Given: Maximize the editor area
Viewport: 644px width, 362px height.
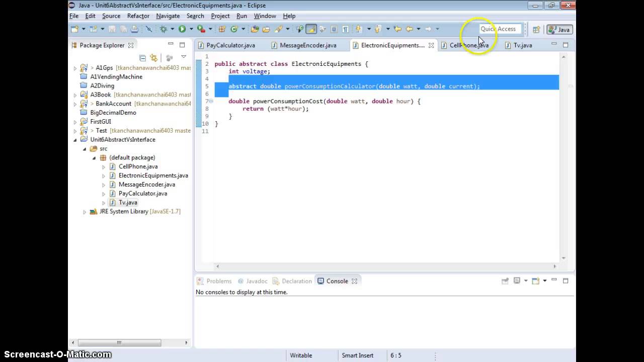Looking at the screenshot, I should tap(566, 45).
